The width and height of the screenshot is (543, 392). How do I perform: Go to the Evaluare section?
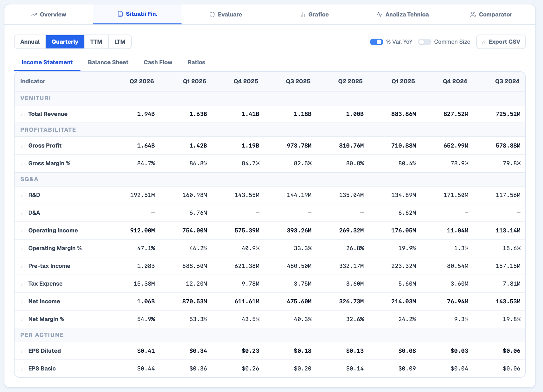[x=226, y=15]
